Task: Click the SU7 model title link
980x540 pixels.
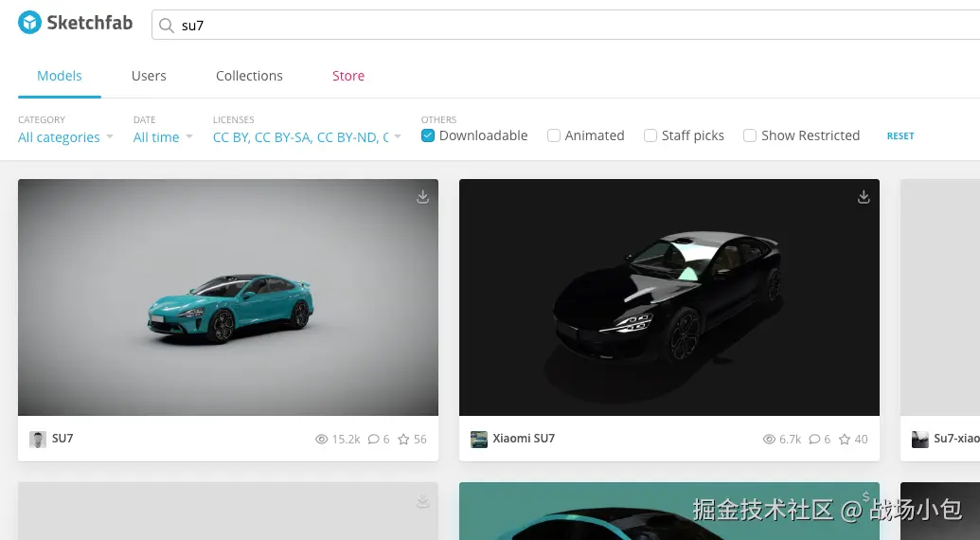Action: [62, 438]
